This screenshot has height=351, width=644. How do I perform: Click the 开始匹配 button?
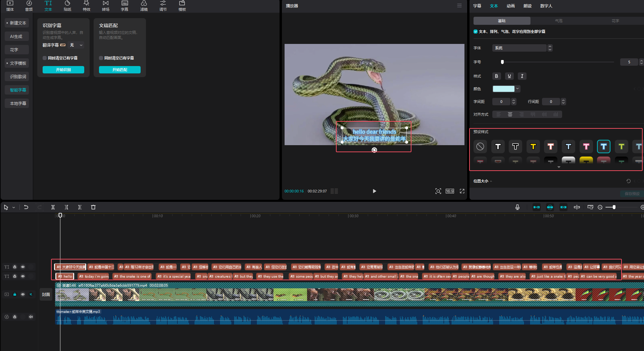[x=120, y=70]
